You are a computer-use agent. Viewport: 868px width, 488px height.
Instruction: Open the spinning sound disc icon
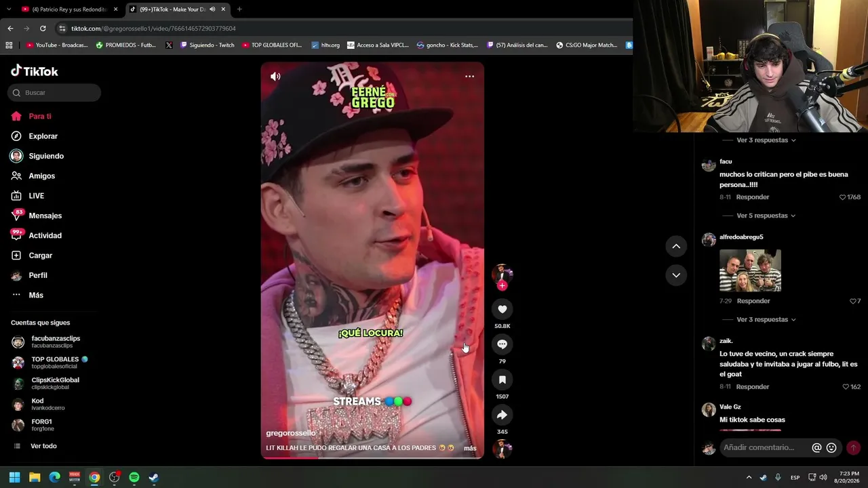point(502,449)
